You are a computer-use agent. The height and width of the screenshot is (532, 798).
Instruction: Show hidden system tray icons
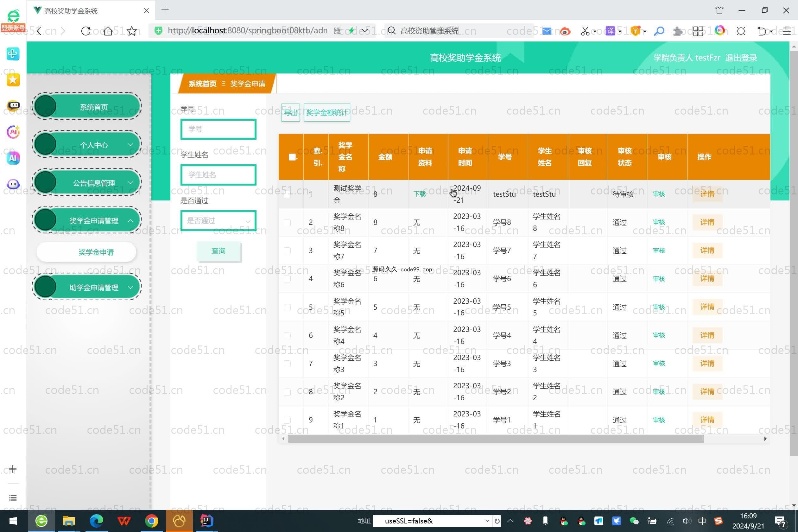coord(510,521)
